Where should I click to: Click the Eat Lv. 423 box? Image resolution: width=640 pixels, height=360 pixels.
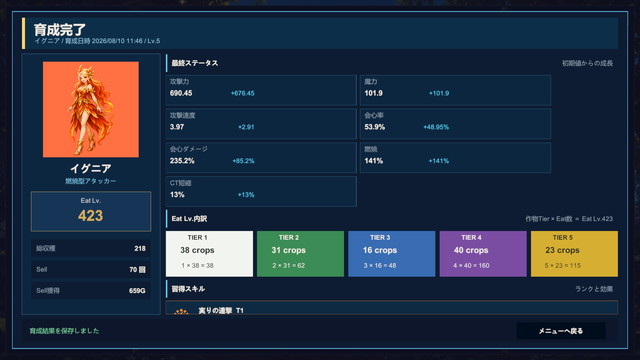pyautogui.click(x=91, y=211)
